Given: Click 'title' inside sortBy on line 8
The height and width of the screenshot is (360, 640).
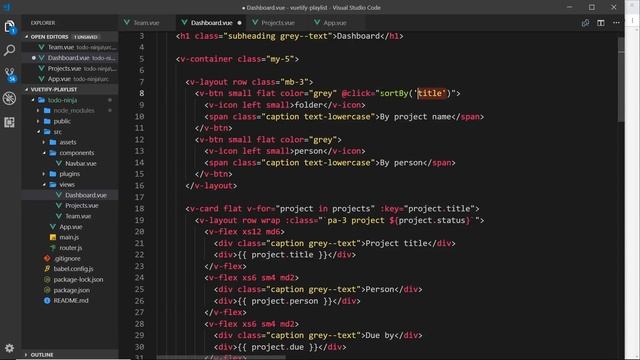Looking at the screenshot, I should pos(429,93).
